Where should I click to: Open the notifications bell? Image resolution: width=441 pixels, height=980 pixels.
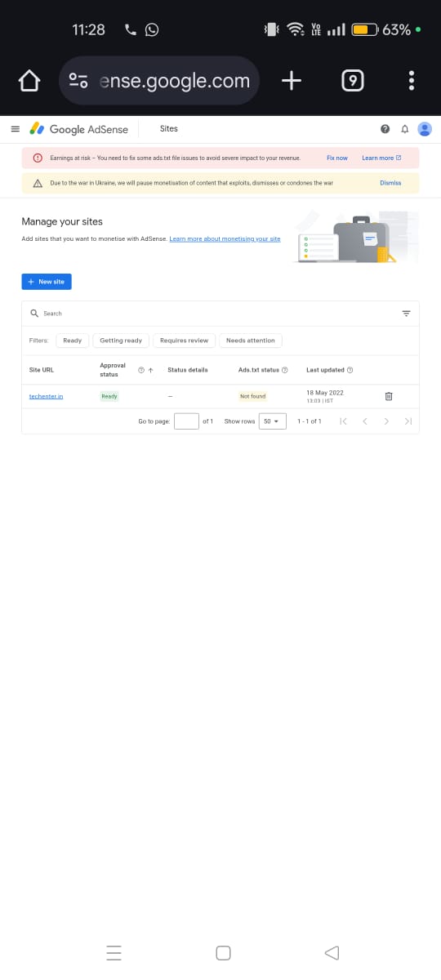coord(404,129)
